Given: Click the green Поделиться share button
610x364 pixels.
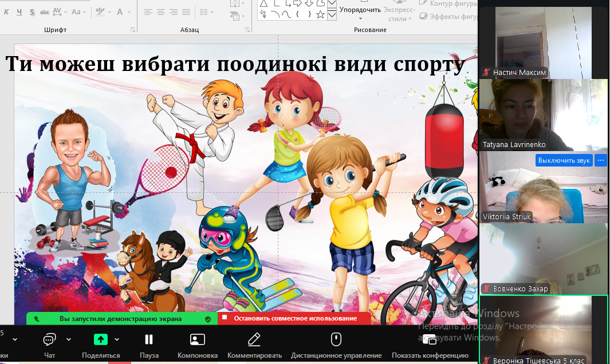Looking at the screenshot, I should [101, 340].
